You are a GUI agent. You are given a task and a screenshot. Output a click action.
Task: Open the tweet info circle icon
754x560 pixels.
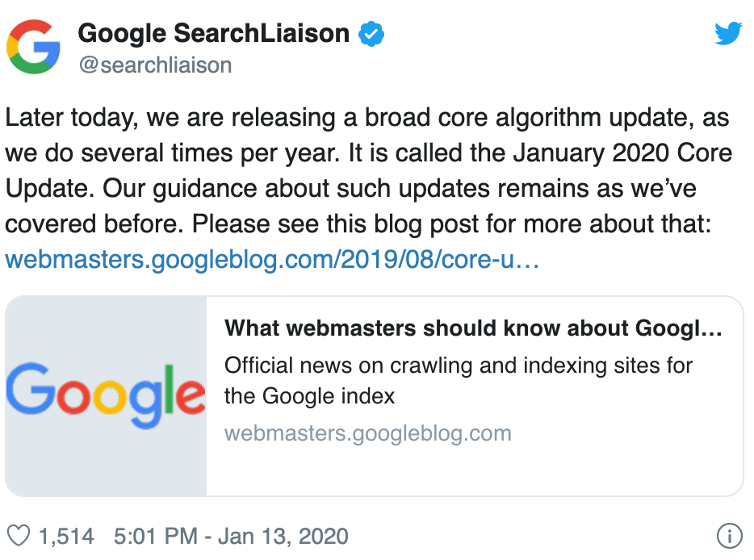(729, 536)
